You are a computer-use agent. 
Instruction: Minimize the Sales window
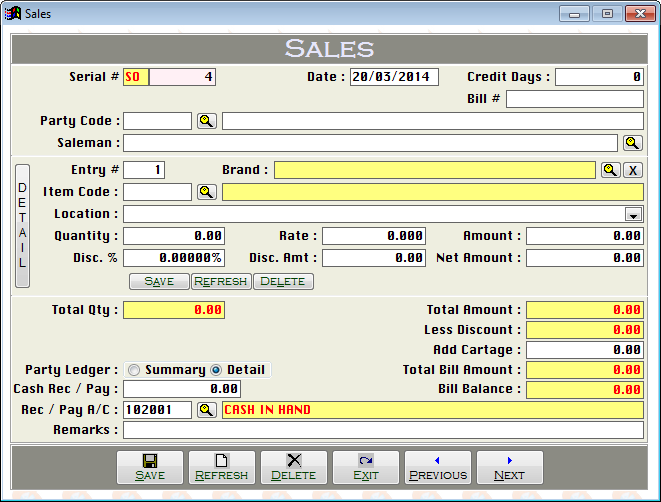pos(574,13)
